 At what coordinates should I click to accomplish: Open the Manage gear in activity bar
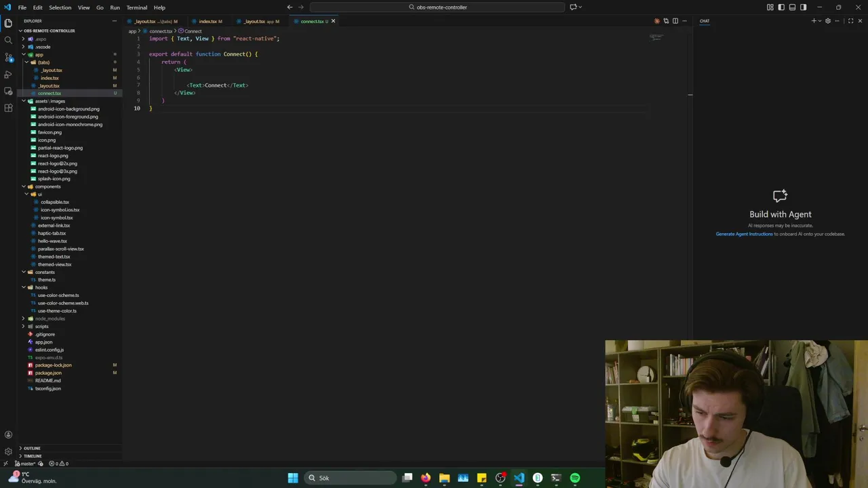pos(8,451)
